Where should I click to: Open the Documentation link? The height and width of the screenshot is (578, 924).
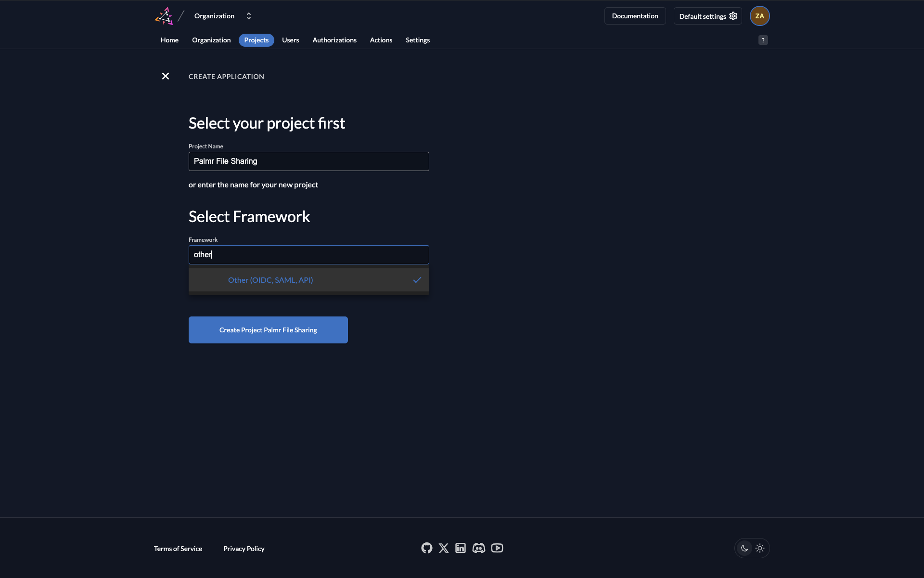(635, 16)
